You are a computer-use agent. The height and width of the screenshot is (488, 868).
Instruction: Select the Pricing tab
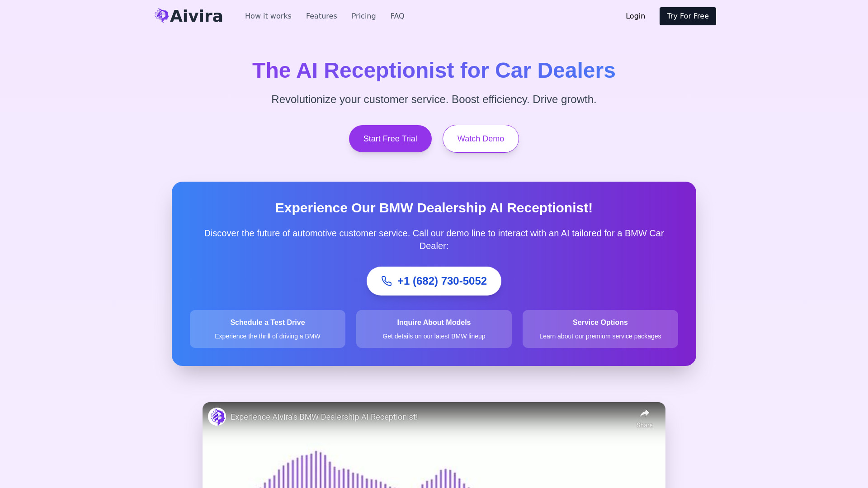[363, 16]
